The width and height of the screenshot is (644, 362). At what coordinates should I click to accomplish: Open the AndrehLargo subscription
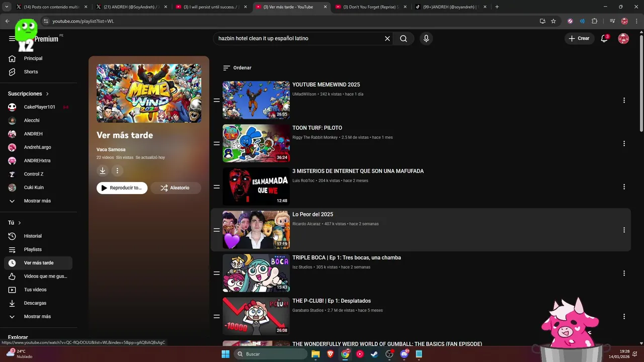(x=38, y=147)
